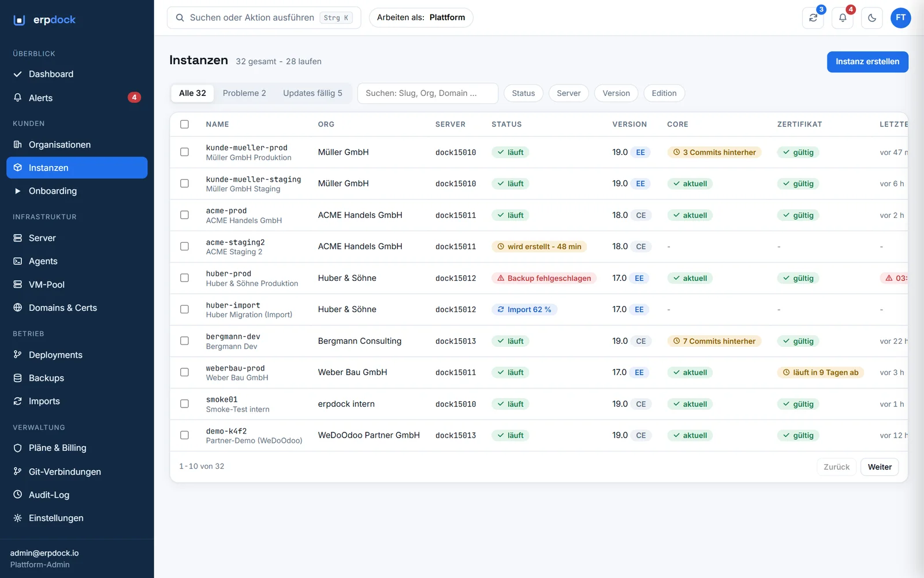Open the Edition filter dropdown
This screenshot has height=578, width=924.
click(664, 93)
